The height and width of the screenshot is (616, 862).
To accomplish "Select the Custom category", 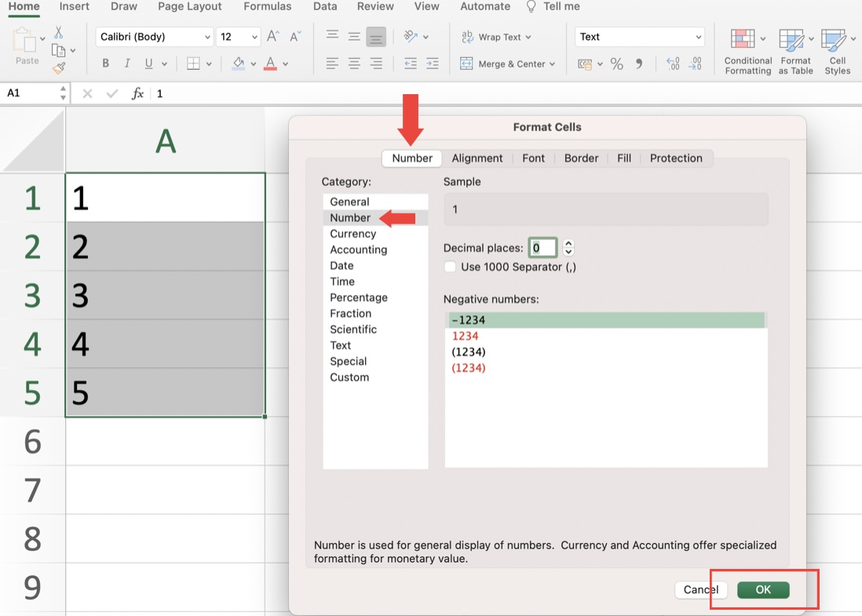I will [375, 377].
